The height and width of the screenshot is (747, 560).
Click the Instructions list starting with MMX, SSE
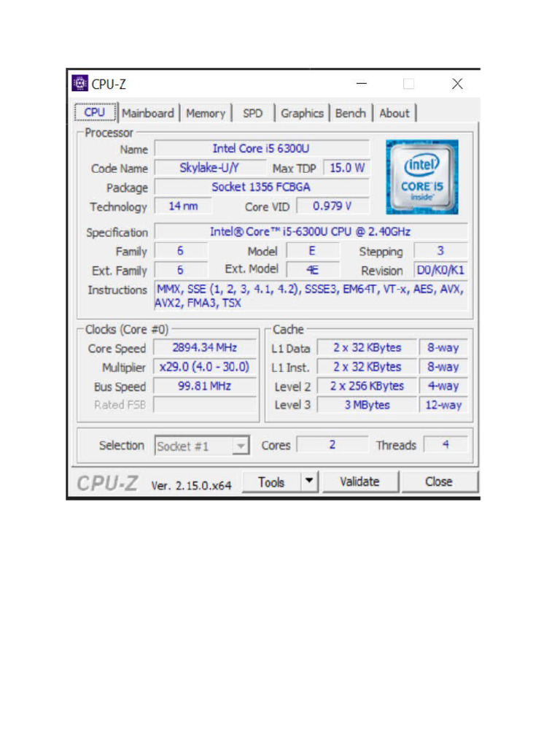311,296
